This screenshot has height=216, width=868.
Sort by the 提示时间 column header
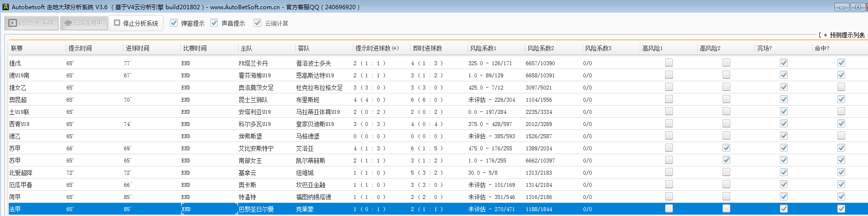[x=80, y=48]
